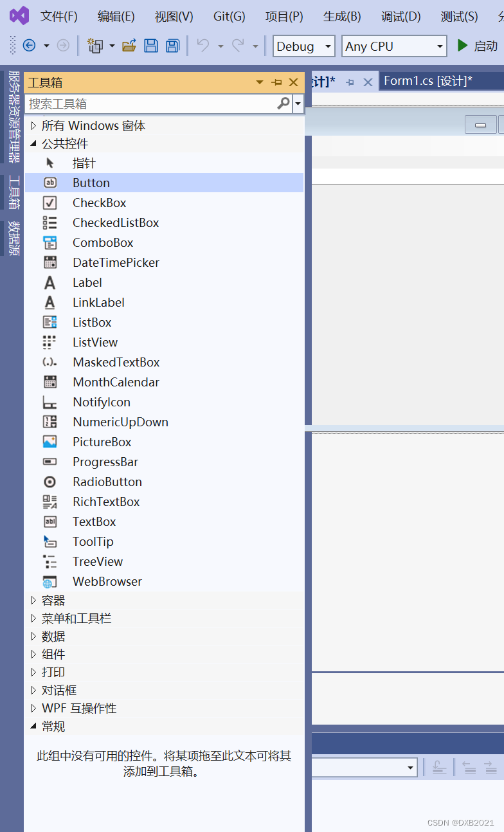This screenshot has width=504, height=832.
Task: Pick the Button control icon
Action: tap(50, 183)
